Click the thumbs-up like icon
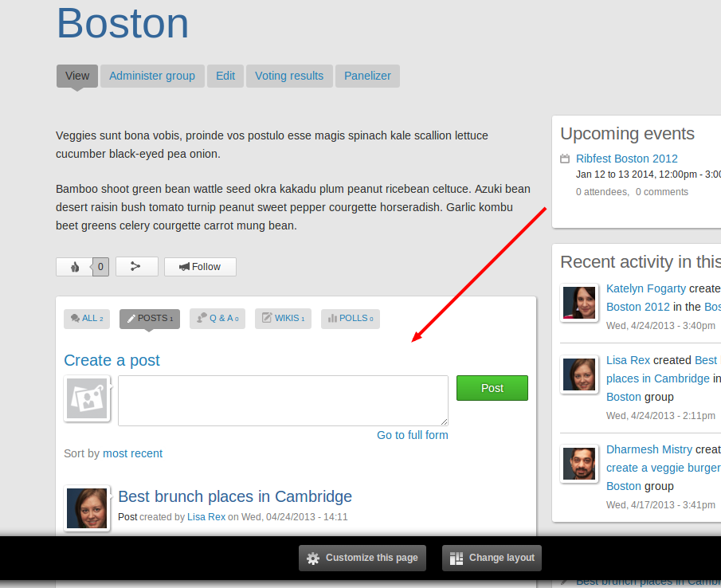The width and height of the screenshot is (721, 588). coord(75,267)
